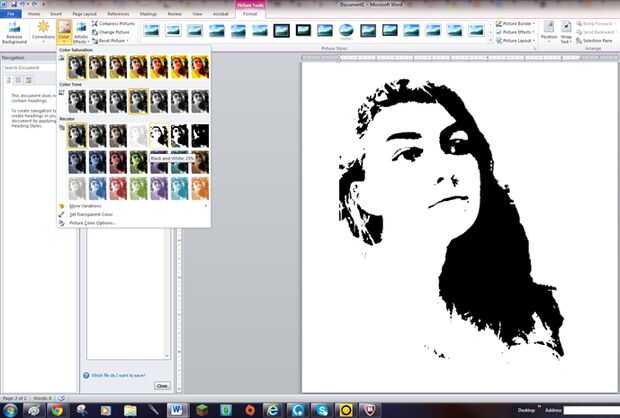Select the light orange recolor swatch
The image size is (620, 418).
click(200, 188)
